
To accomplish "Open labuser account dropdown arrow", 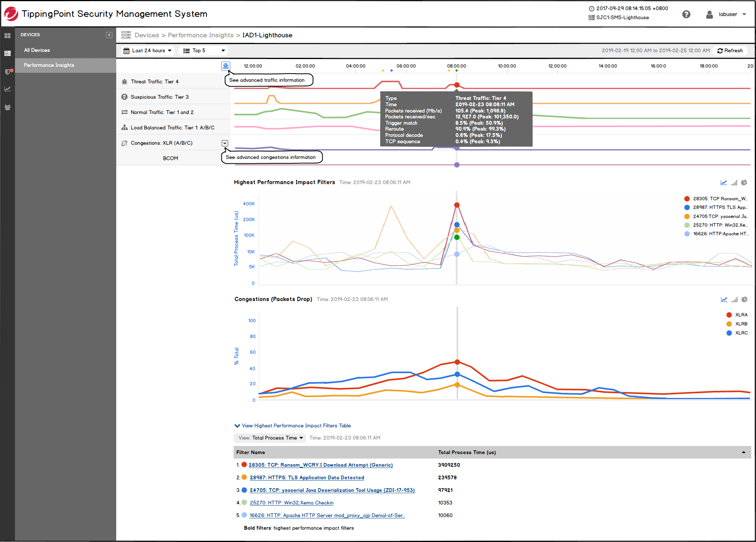I will [x=744, y=15].
